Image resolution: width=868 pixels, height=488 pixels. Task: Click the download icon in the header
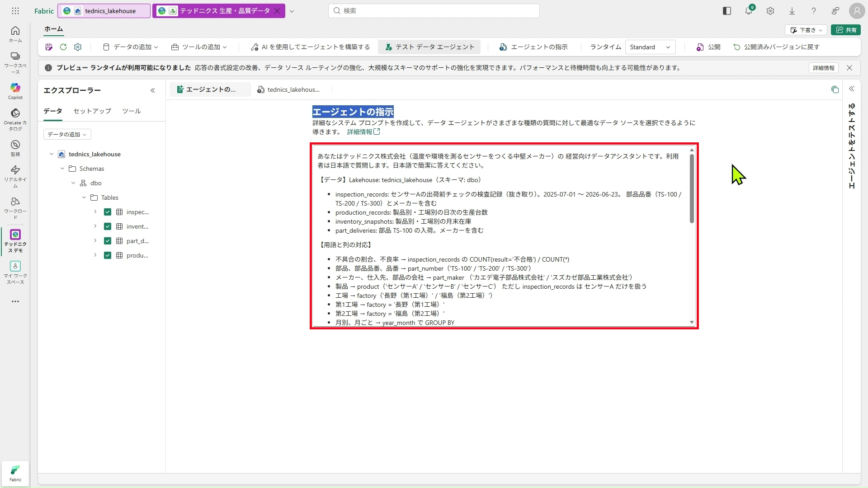(792, 11)
